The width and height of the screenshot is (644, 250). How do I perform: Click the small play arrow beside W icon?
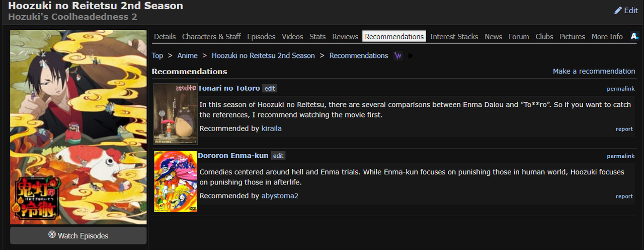[411, 55]
